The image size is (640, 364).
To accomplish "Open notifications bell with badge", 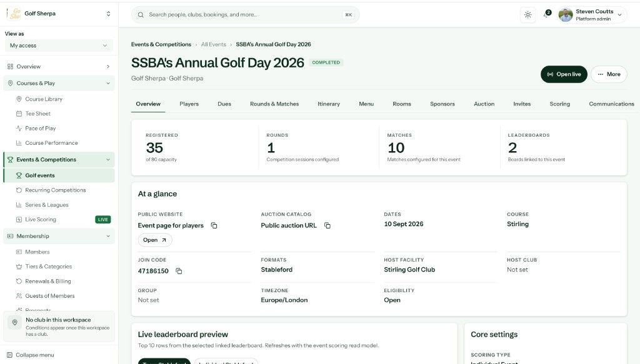I will [547, 14].
